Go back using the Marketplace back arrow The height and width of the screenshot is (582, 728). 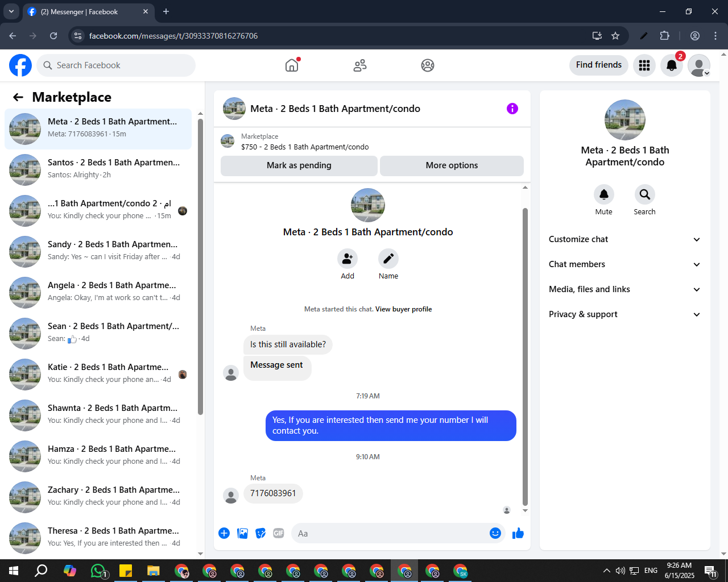click(x=18, y=97)
